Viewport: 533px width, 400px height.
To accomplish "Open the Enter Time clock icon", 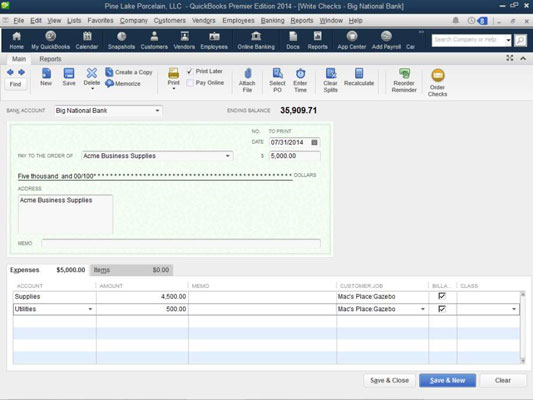I will 300,73.
